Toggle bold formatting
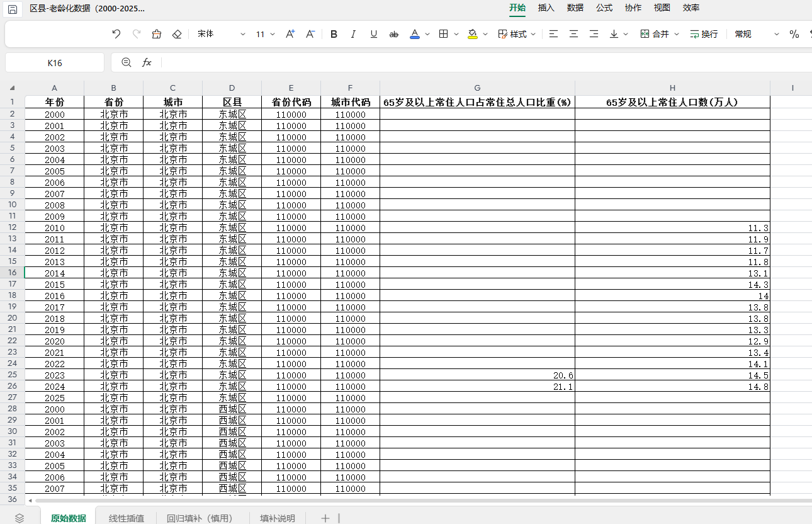Screen dimensions: 812x524 pos(334,34)
